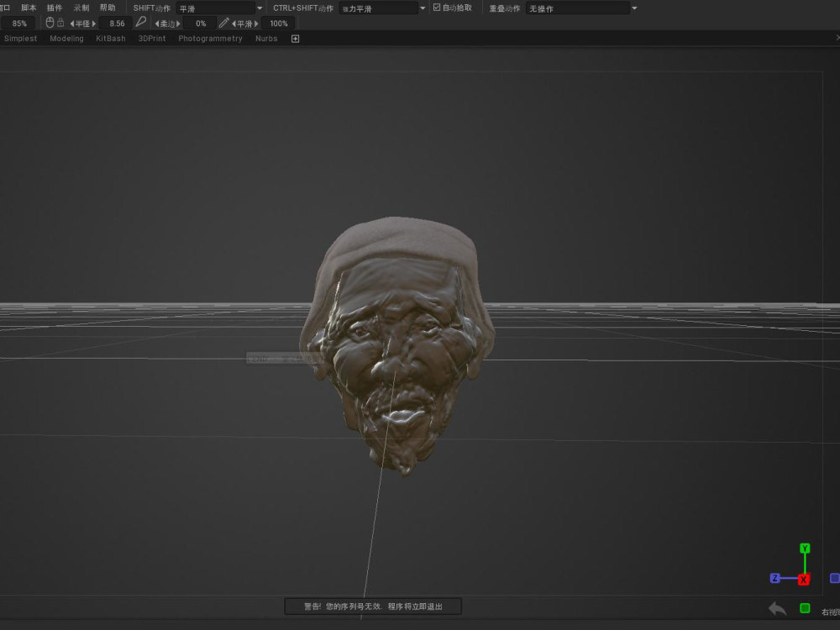
Task: Toggle the lock icon beside radius
Action: [60, 23]
